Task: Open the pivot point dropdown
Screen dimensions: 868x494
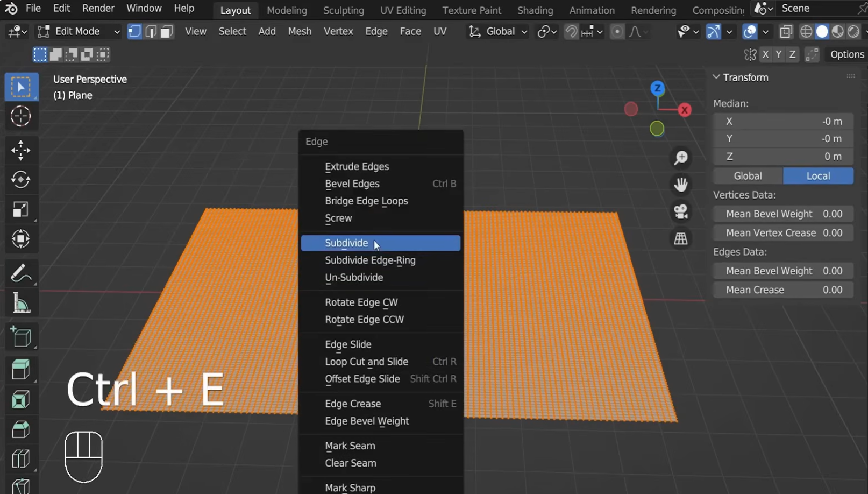Action: (x=547, y=32)
